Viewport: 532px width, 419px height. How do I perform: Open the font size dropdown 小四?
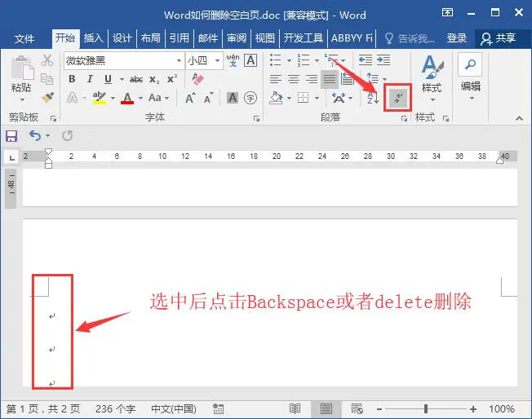click(x=217, y=60)
